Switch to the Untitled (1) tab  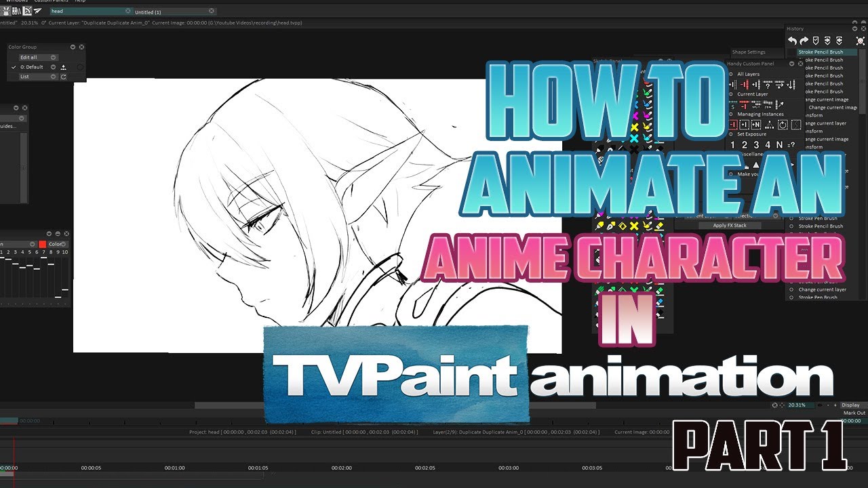coord(174,12)
